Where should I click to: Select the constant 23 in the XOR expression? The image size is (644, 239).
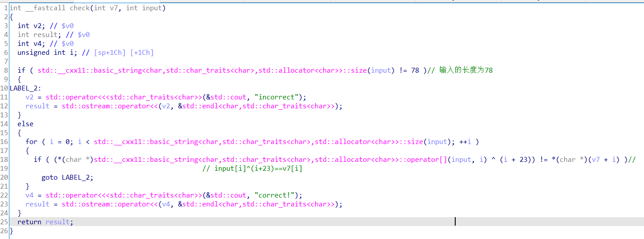point(524,160)
